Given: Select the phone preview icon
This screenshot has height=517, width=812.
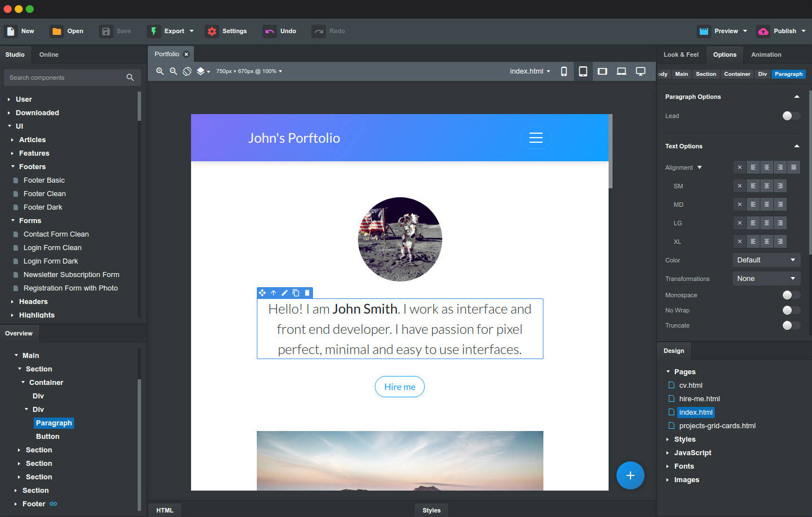Looking at the screenshot, I should coord(564,71).
